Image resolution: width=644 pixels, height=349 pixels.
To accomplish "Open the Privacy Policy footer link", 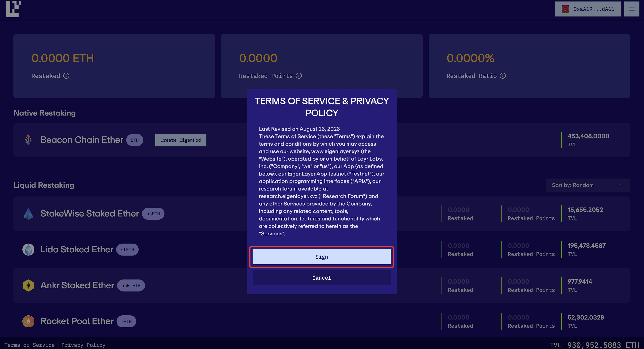I will (x=83, y=345).
